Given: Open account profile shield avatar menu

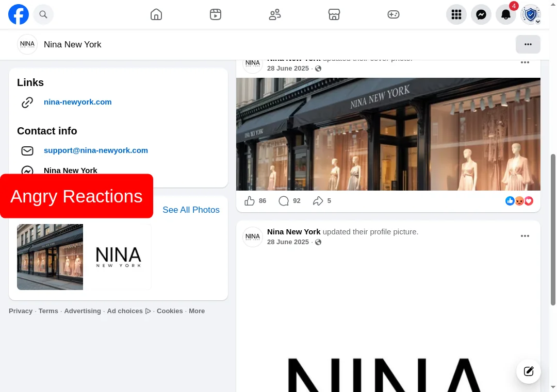Looking at the screenshot, I should 531,14.
